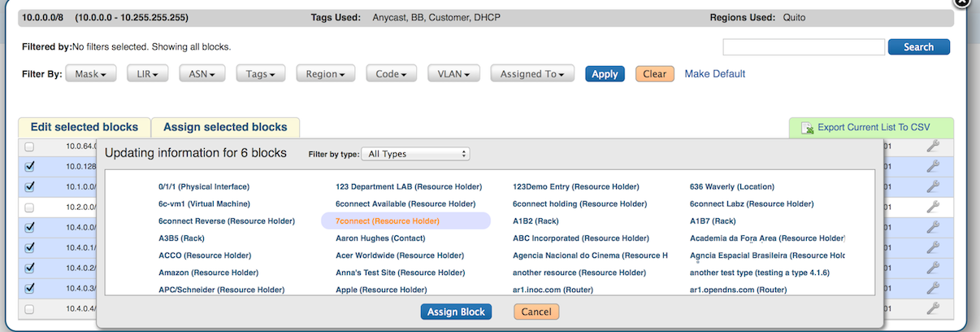Open wrench settings for the 10.4.0.3 row
The height and width of the screenshot is (332, 980).
point(933,288)
